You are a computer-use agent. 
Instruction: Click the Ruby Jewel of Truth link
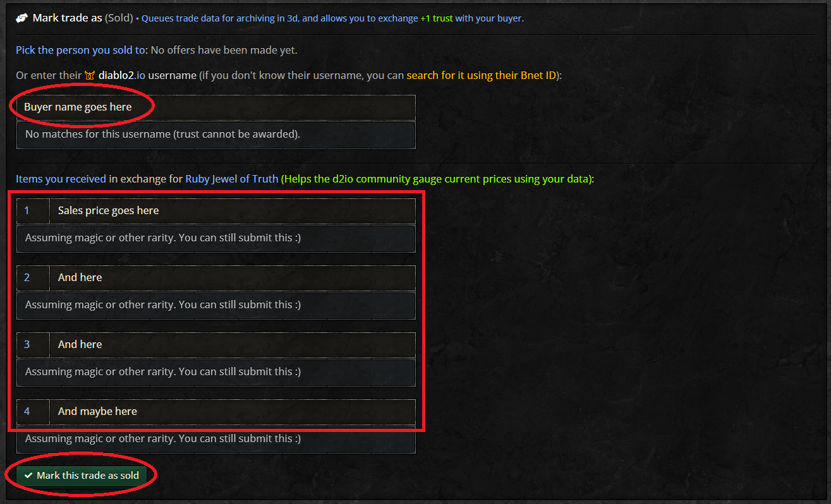tap(231, 179)
